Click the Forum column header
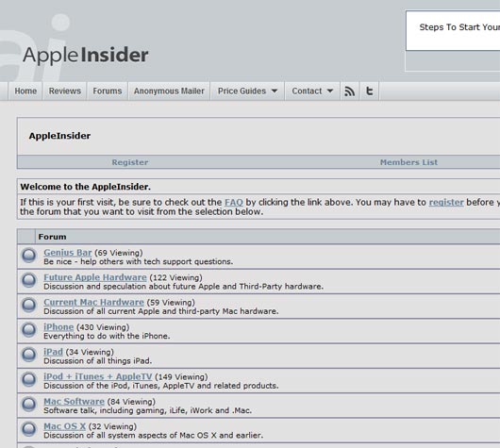The height and width of the screenshot is (448, 500). [52, 237]
